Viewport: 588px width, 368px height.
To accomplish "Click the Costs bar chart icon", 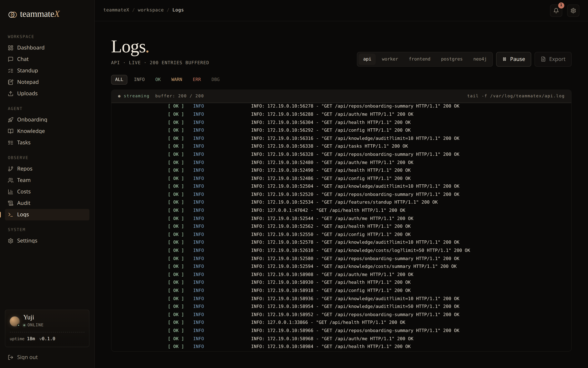I will click(10, 192).
